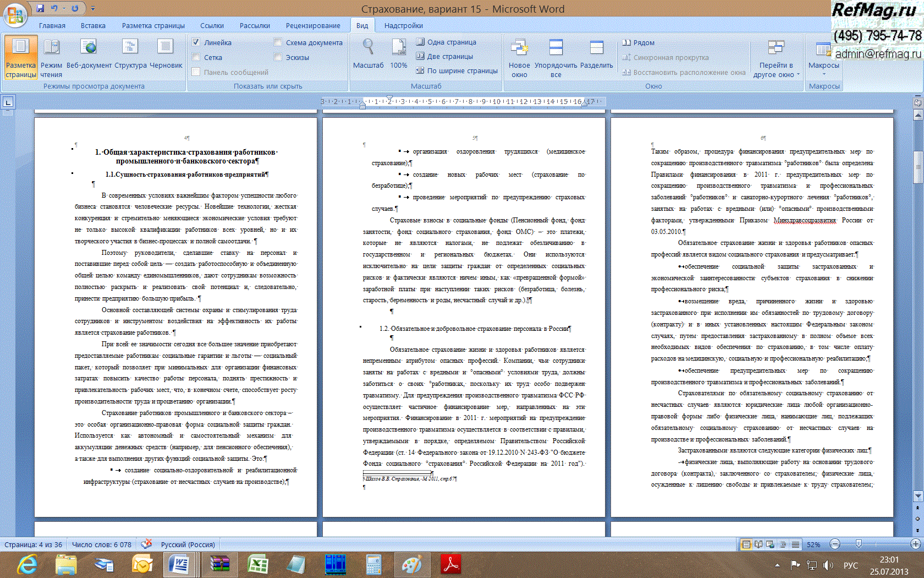Screen dimensions: 924x578
Task: Uncheck the Линейка ruler checkbox
Action: [x=196, y=42]
